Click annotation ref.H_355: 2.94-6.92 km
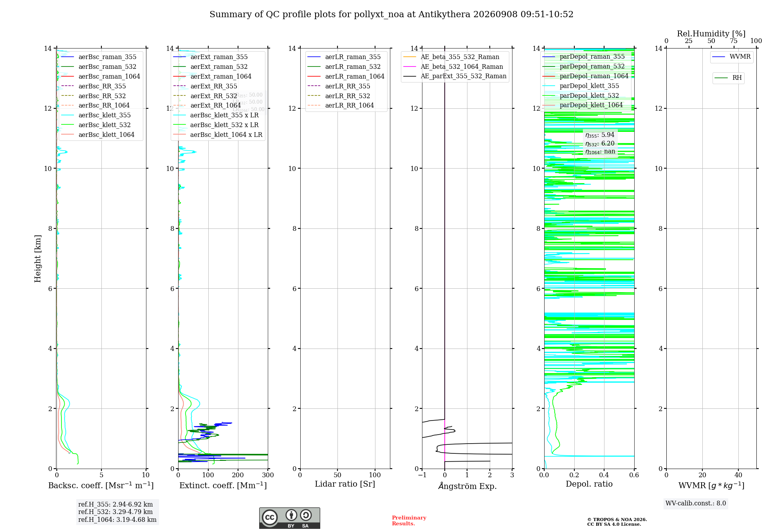 115,505
